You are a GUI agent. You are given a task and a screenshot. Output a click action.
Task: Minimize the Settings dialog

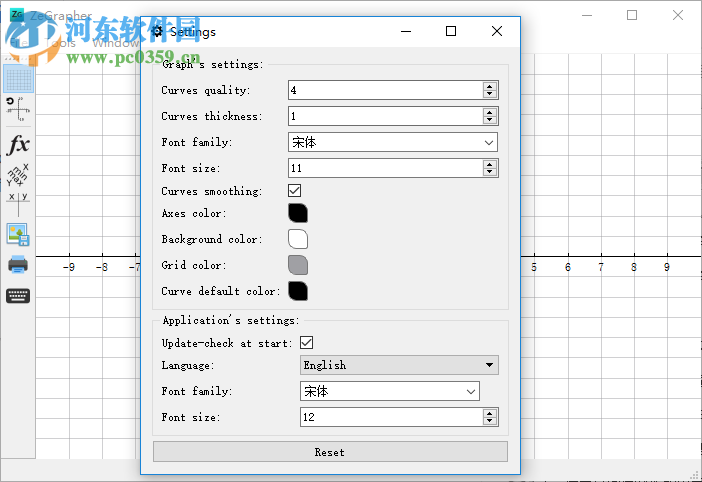pyautogui.click(x=406, y=31)
